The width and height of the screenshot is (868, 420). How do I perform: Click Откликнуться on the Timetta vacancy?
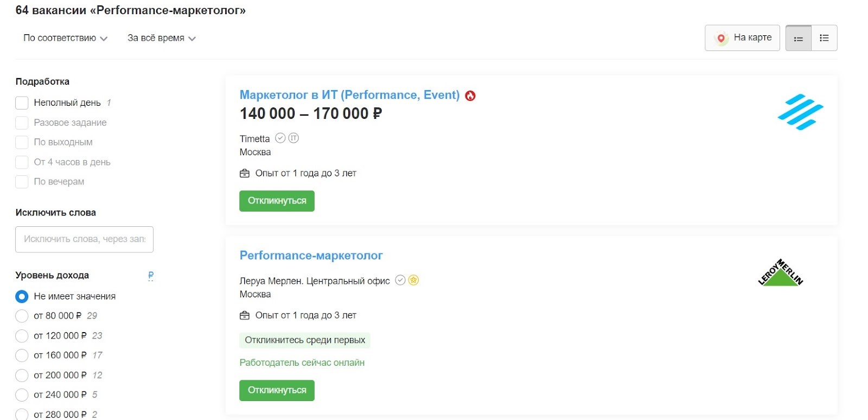pyautogui.click(x=277, y=201)
